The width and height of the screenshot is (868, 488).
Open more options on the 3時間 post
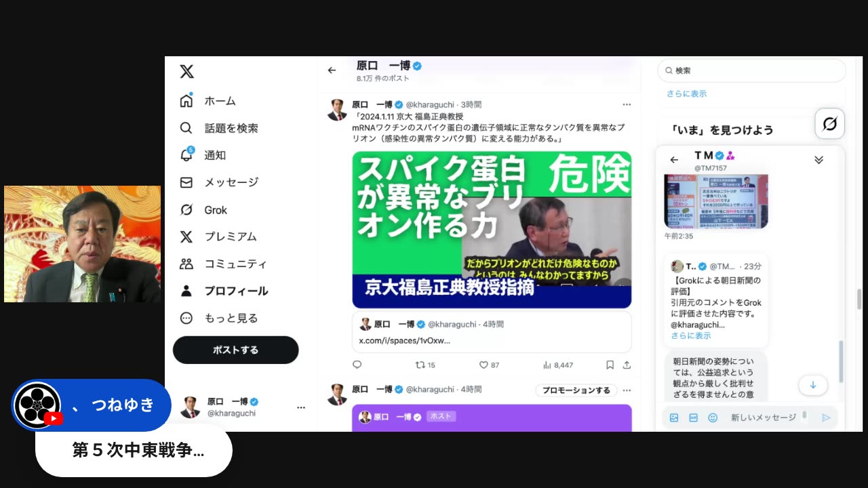[x=627, y=104]
